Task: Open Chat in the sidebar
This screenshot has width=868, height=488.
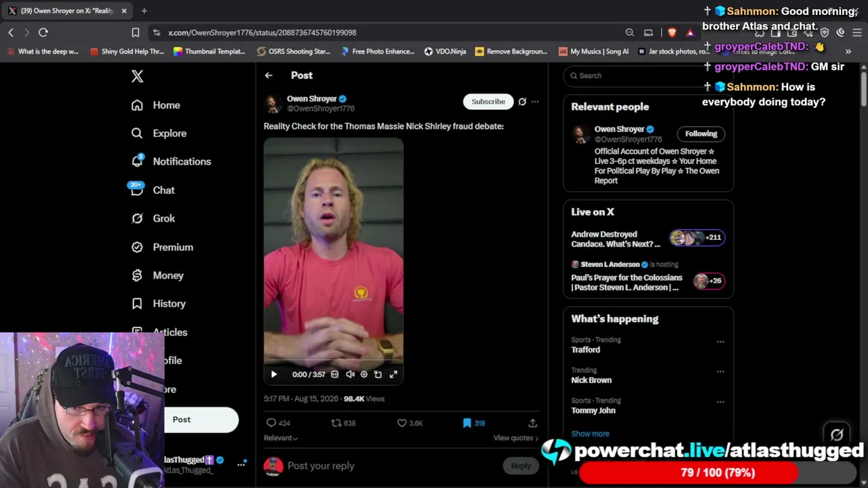Action: pyautogui.click(x=153, y=190)
